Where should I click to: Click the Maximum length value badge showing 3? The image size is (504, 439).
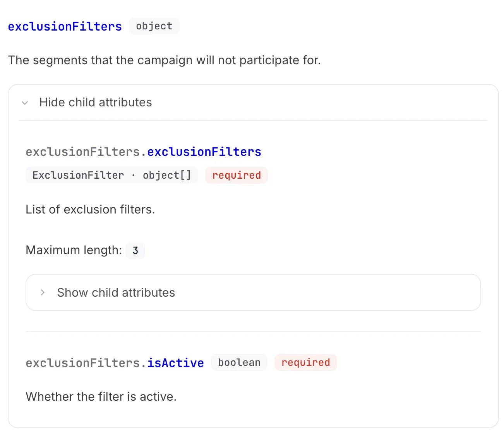(135, 251)
